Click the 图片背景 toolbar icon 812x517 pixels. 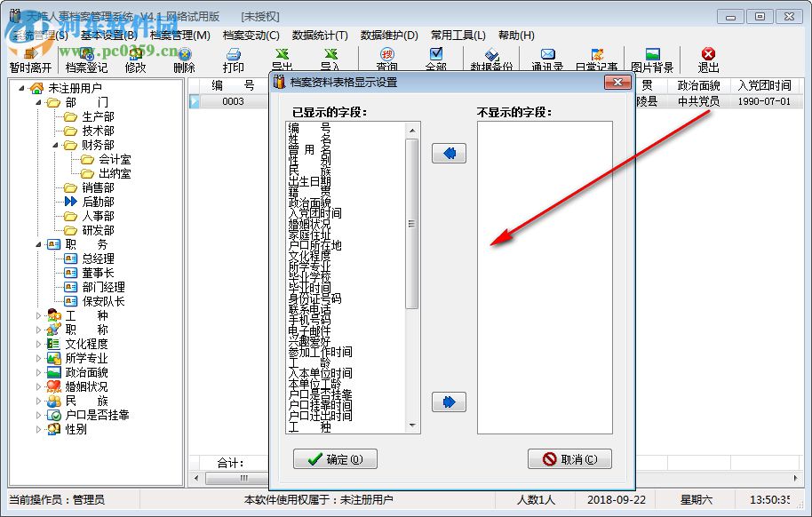point(652,60)
